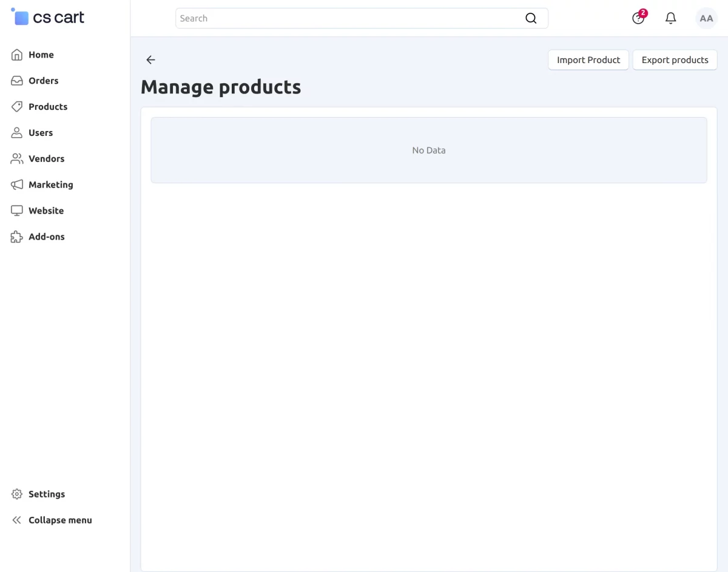This screenshot has height=572, width=728.
Task: Click the No Data message
Action: [429, 150]
